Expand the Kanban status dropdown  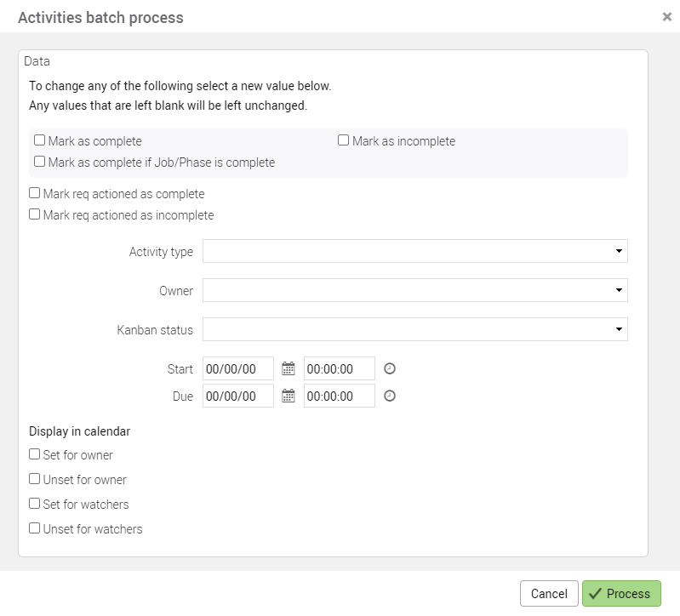[414, 330]
